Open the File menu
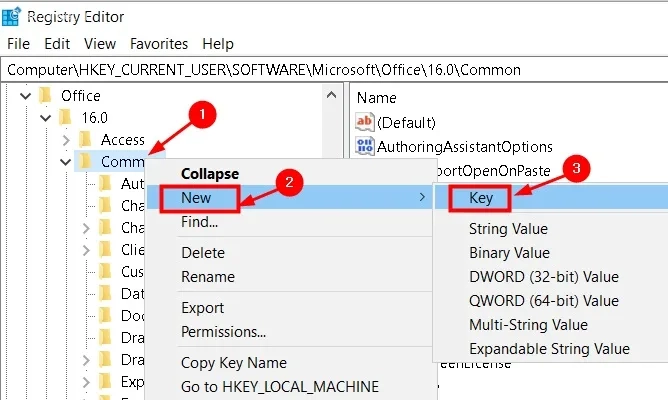The width and height of the screenshot is (668, 400). (x=19, y=44)
